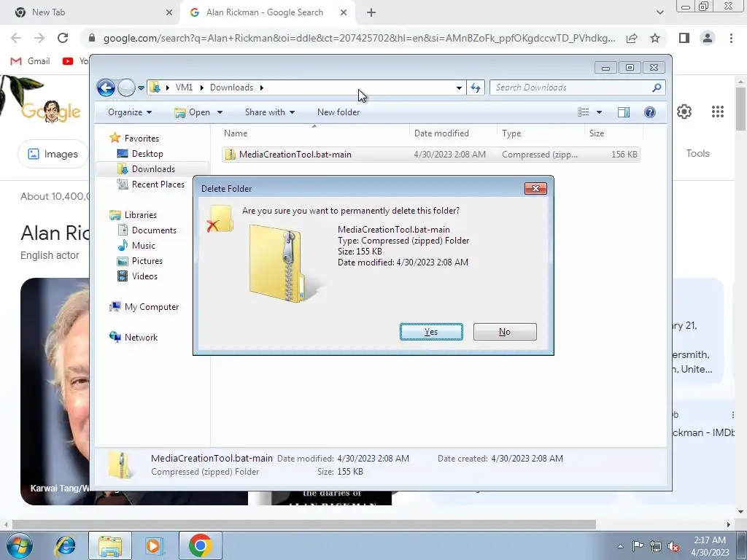The height and width of the screenshot is (560, 747).
Task: Open Google search Images filter
Action: pyautogui.click(x=53, y=154)
